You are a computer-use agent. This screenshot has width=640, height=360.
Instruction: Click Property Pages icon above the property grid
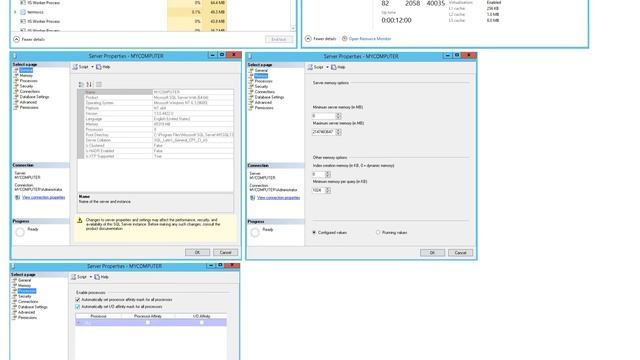click(98, 84)
